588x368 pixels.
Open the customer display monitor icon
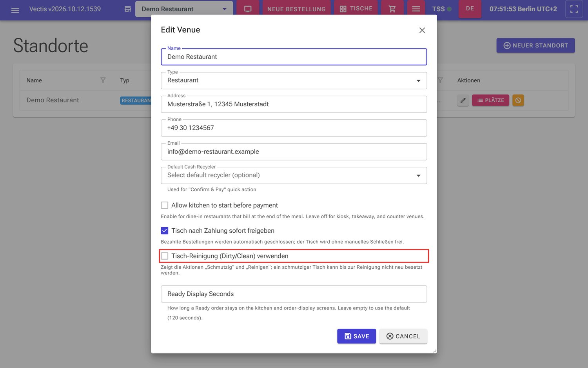click(x=248, y=9)
